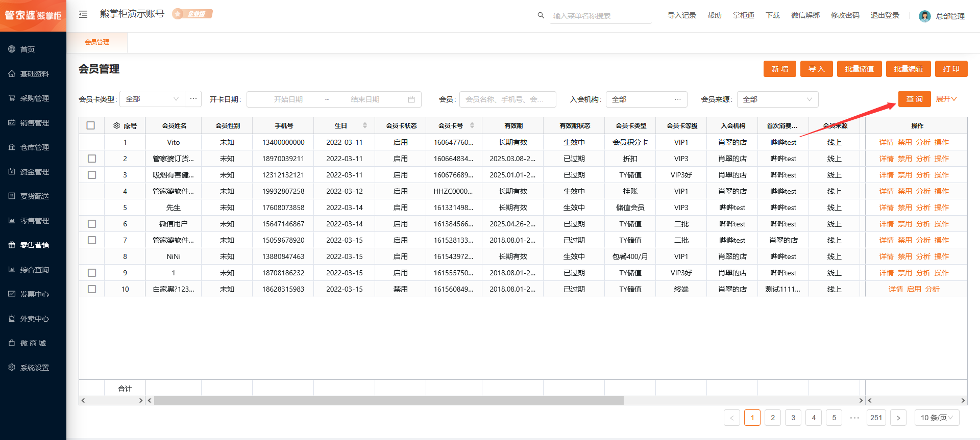The width and height of the screenshot is (980, 440).
Task: Switch to the 会员管理 tab
Action: [x=97, y=42]
